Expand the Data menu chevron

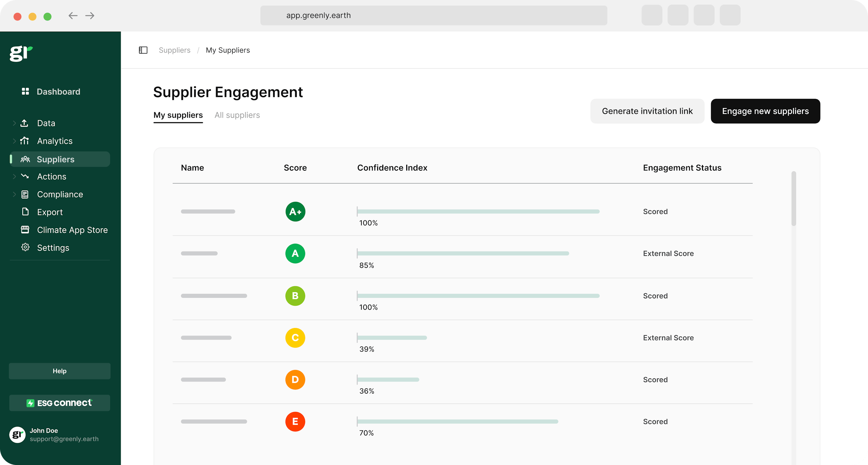coord(14,123)
